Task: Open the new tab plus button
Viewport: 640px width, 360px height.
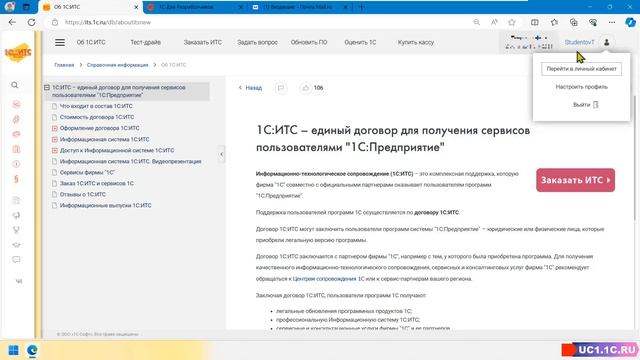Action: [x=361, y=7]
